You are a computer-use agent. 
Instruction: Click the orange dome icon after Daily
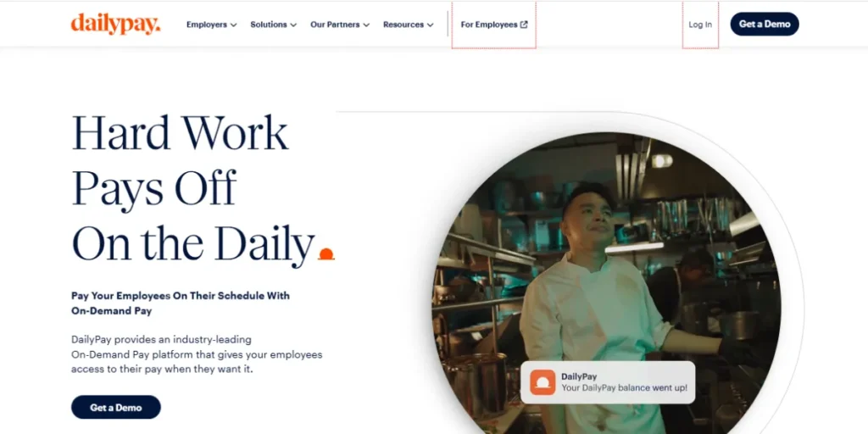tap(326, 254)
